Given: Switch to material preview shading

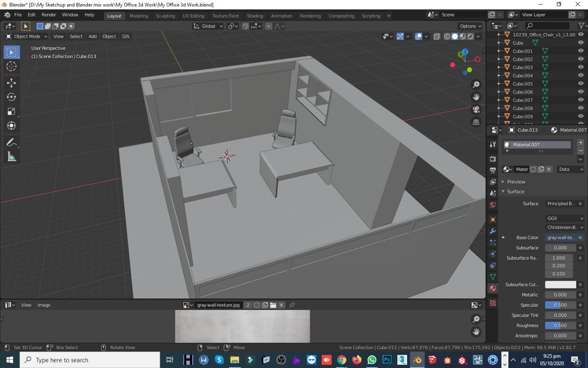Looking at the screenshot, I should [x=463, y=36].
